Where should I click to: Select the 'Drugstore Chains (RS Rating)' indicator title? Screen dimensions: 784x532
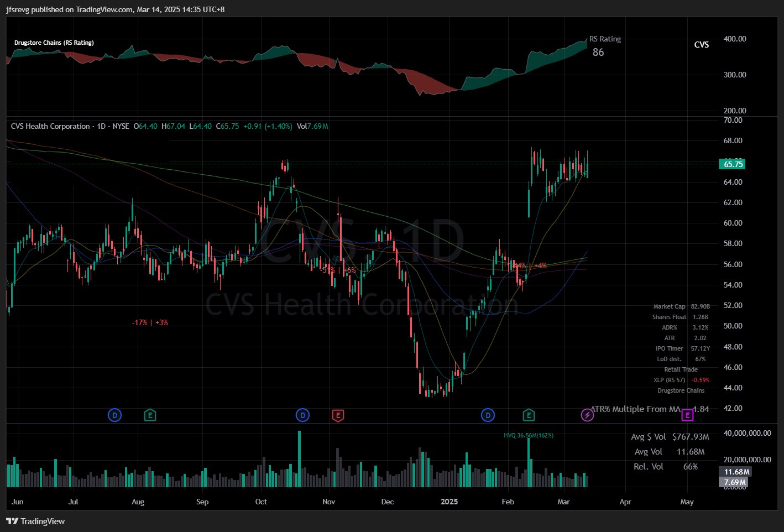pos(54,43)
